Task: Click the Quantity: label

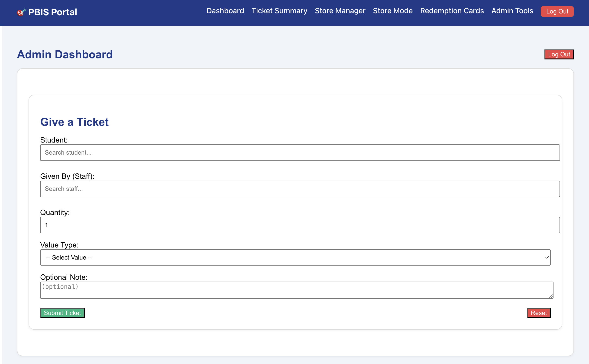Action: click(55, 212)
